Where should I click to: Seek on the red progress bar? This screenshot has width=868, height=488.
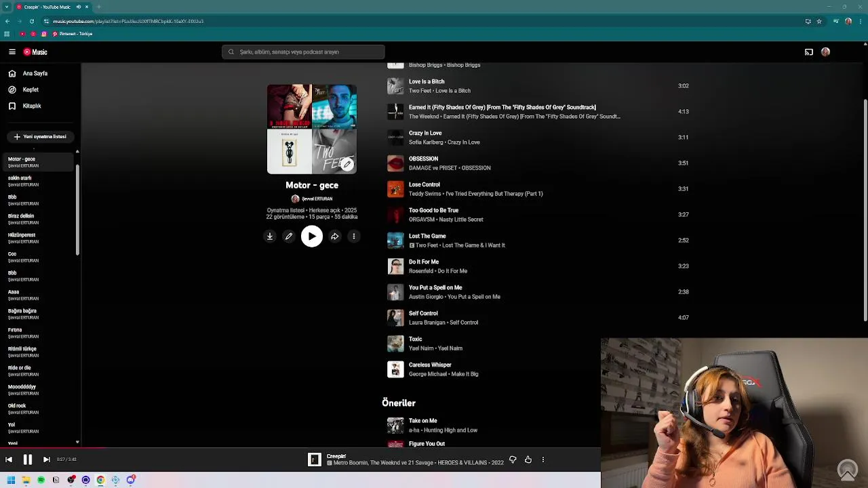point(53,447)
